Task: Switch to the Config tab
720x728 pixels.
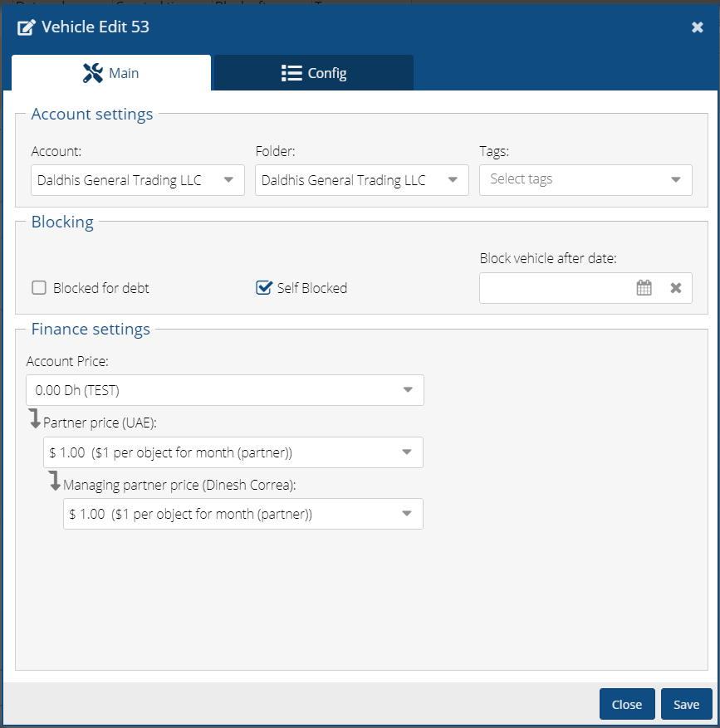Action: tap(314, 73)
